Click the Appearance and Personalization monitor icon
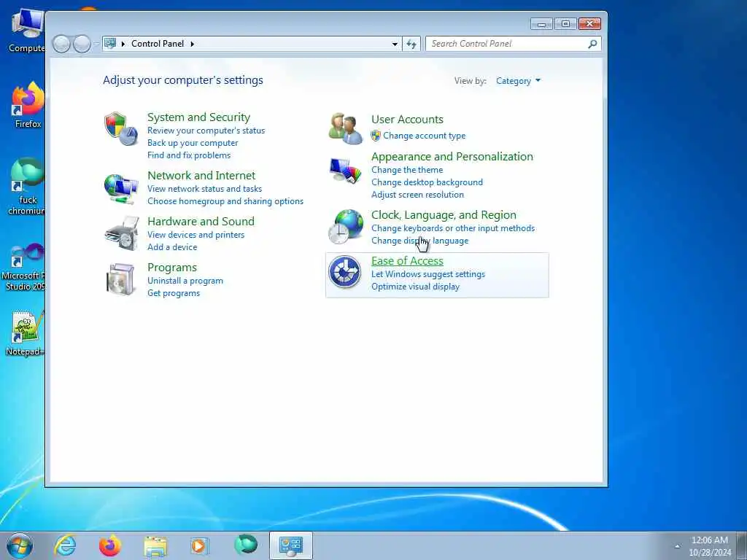Image resolution: width=747 pixels, height=560 pixels. click(345, 171)
